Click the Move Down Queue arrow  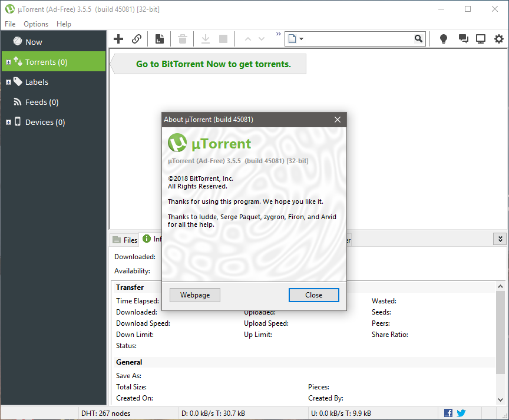pos(262,39)
